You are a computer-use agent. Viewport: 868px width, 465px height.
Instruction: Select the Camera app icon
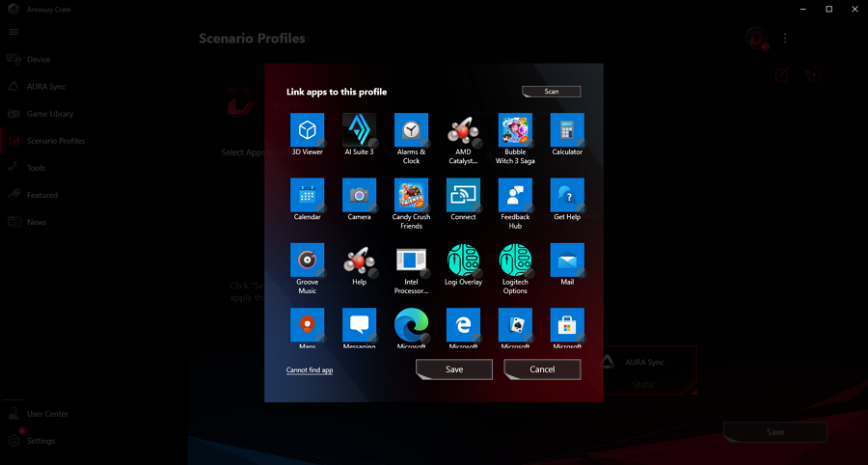click(x=360, y=195)
